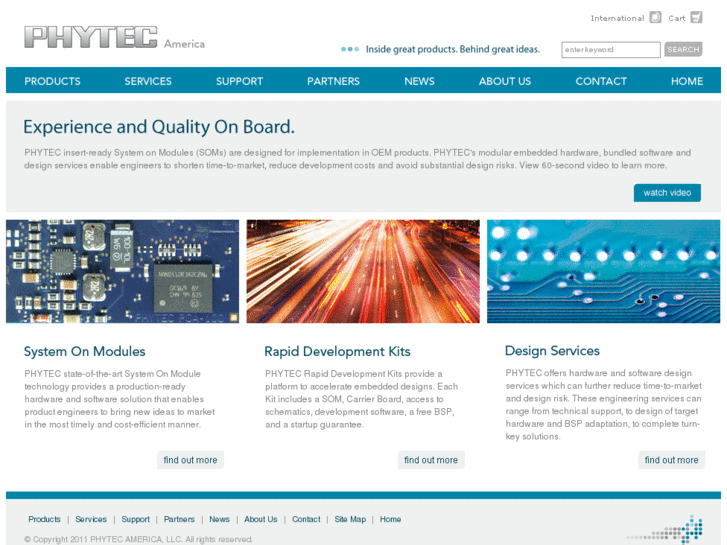Open the SUPPORT menu
Viewport: 727px width, 545px height.
239,81
